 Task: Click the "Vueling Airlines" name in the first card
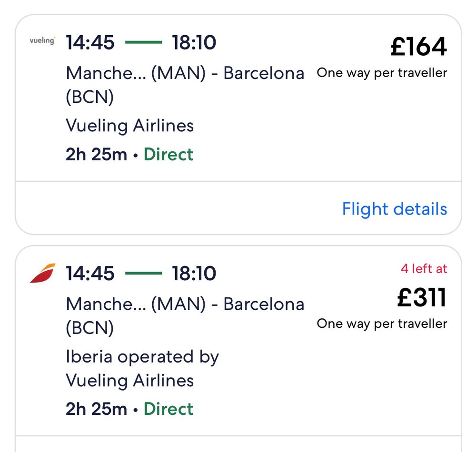[129, 126]
